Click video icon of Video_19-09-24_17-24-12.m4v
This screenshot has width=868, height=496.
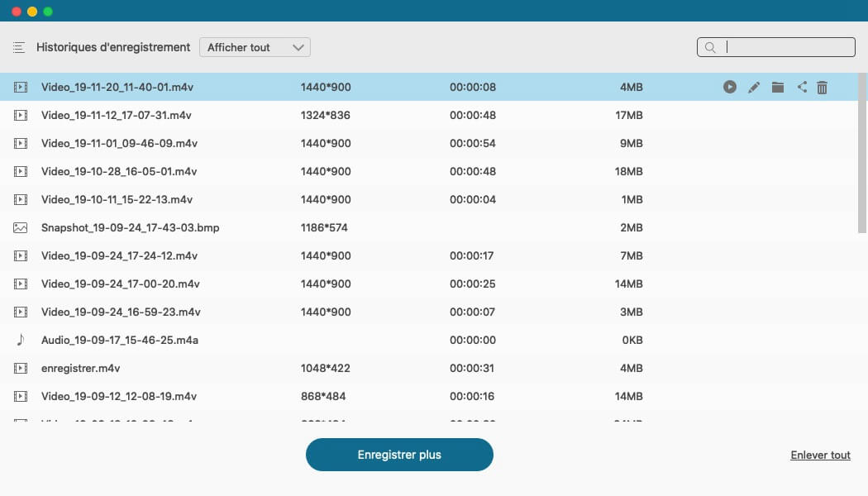coord(21,255)
